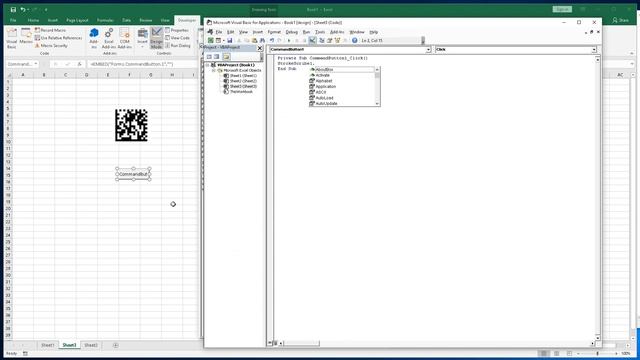This screenshot has height=360, width=640.
Task: Open Project Explorer icon in VBA toolbar
Action: [x=322, y=40]
